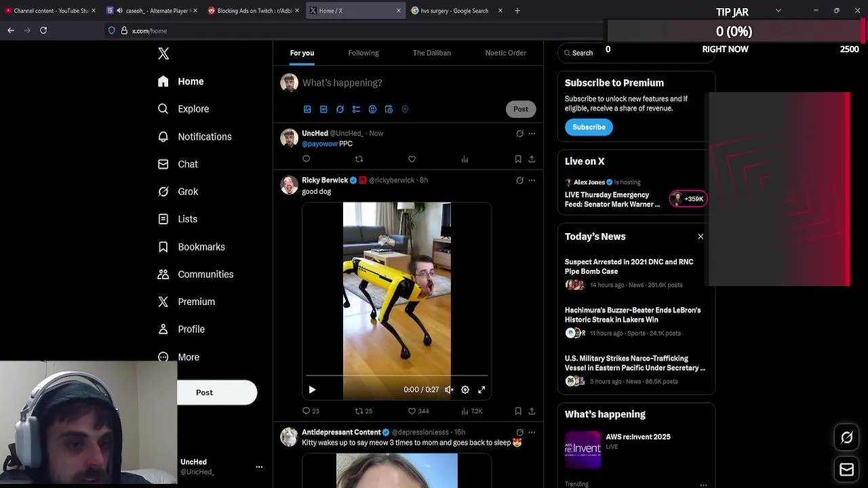This screenshot has width=868, height=488.
Task: Reply to Ricky Berwick's good dog post
Action: 311,411
